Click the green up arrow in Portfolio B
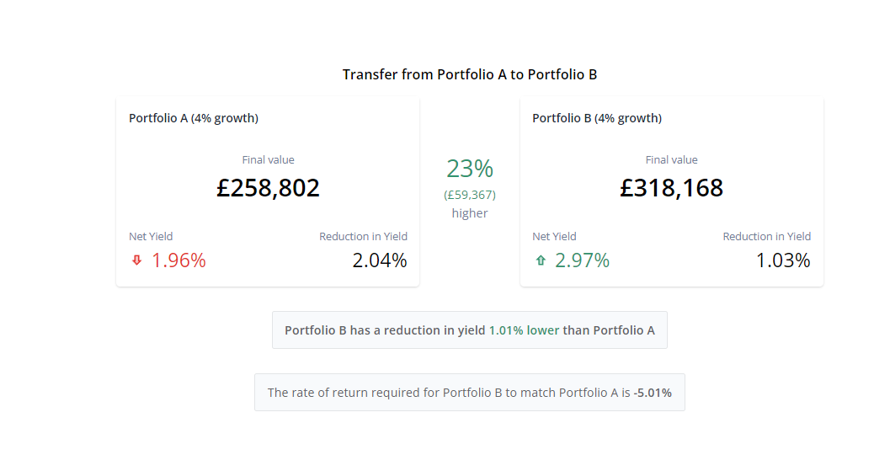 click(x=540, y=261)
